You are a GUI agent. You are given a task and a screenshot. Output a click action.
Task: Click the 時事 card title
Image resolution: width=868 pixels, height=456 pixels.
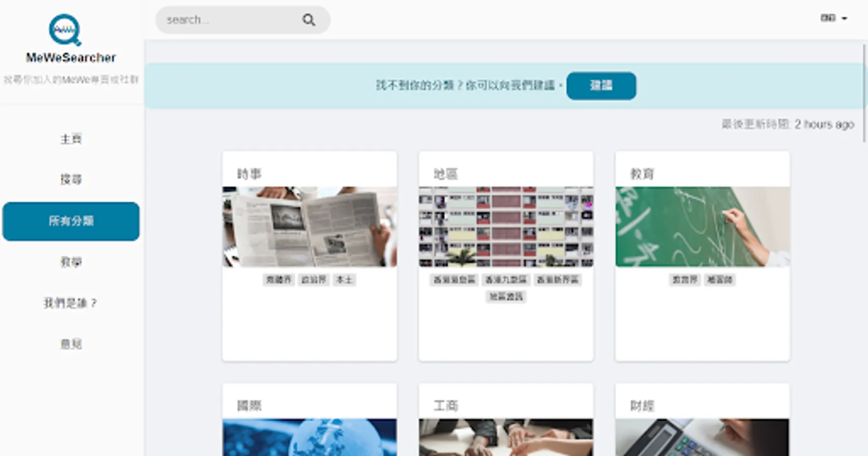tap(249, 174)
